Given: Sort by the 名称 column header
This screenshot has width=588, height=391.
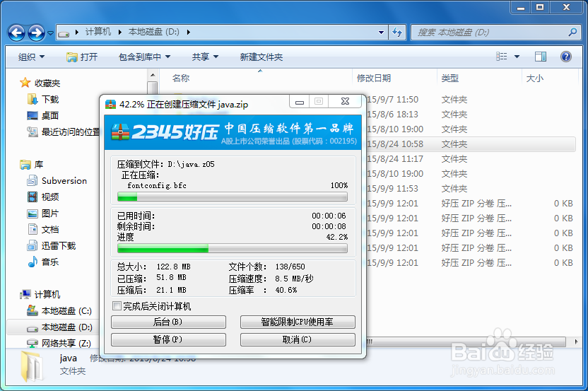Looking at the screenshot, I should [x=181, y=78].
